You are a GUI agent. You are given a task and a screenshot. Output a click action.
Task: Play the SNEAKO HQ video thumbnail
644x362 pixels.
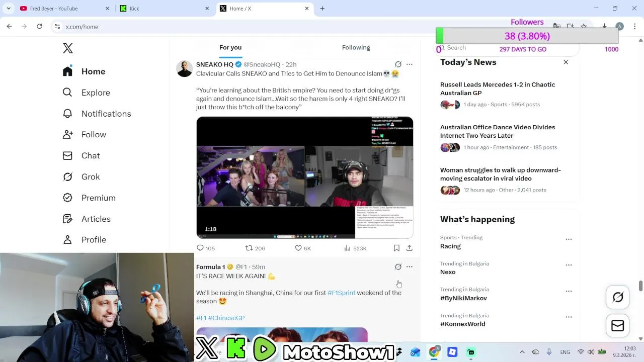pos(304,177)
